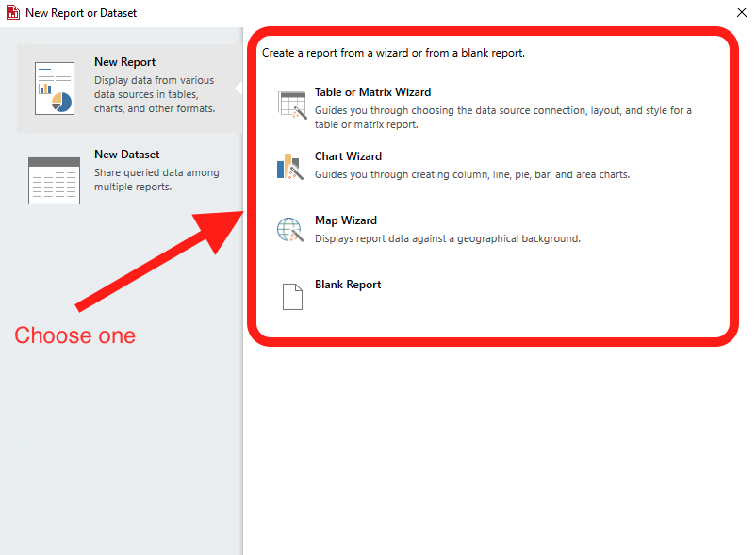
Task: Choose the Blank Report text link
Action: pyautogui.click(x=348, y=285)
